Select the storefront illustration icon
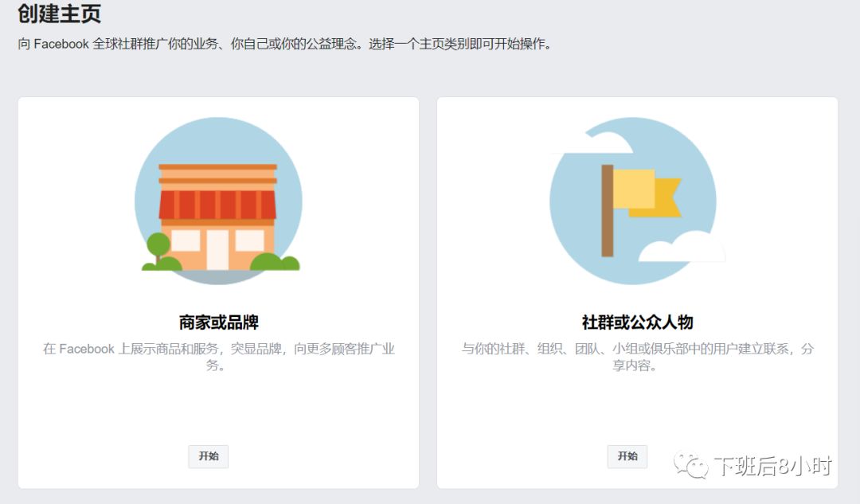Viewport: 860px width, 504px height. point(218,201)
